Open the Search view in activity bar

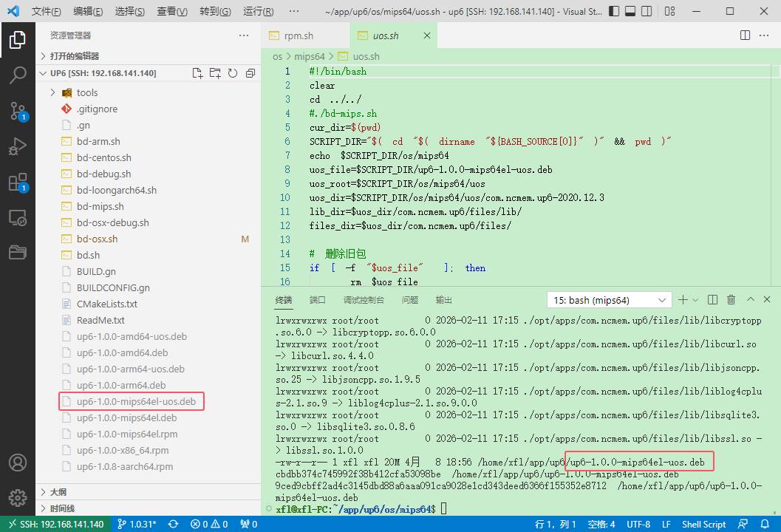point(18,75)
